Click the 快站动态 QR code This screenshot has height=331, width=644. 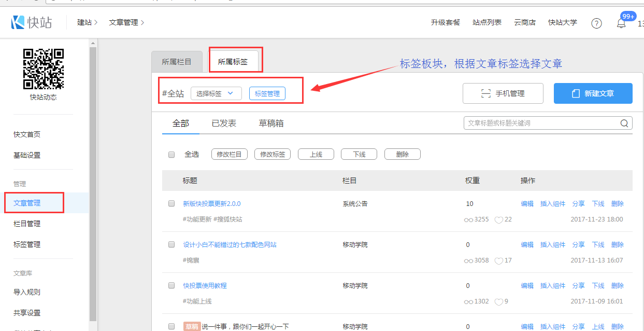pyautogui.click(x=44, y=69)
